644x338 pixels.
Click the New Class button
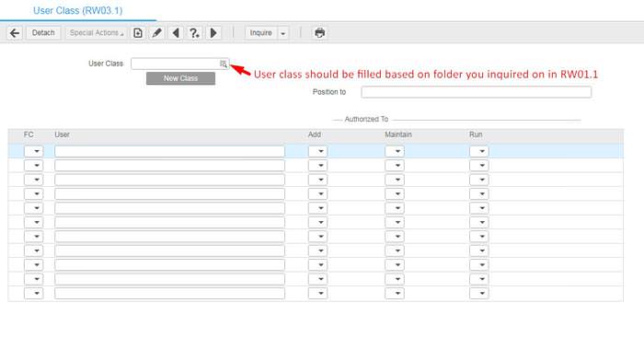click(180, 78)
